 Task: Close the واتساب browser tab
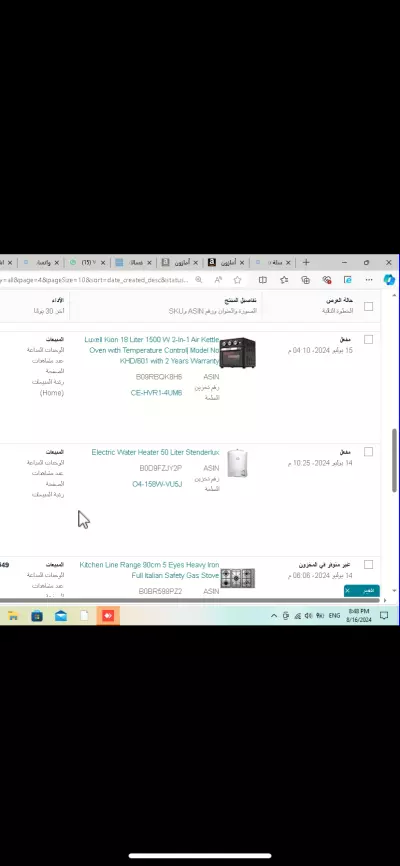[x=56, y=263]
